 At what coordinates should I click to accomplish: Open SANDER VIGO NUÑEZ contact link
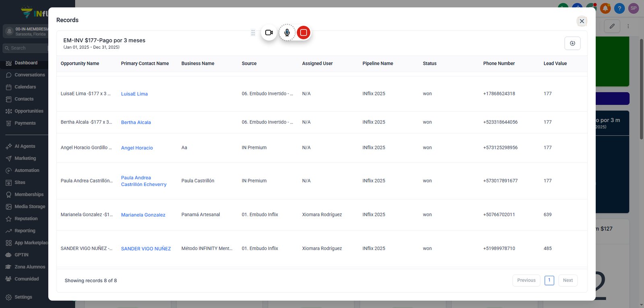click(146, 249)
